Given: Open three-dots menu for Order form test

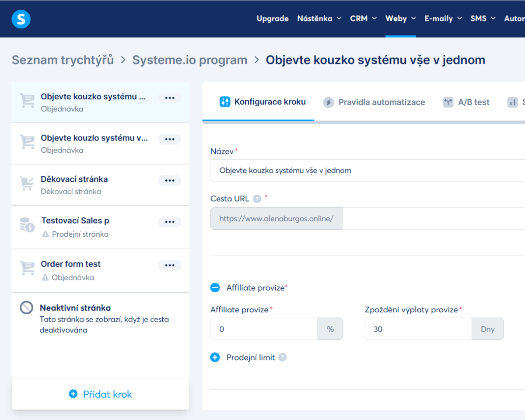Looking at the screenshot, I should [169, 265].
